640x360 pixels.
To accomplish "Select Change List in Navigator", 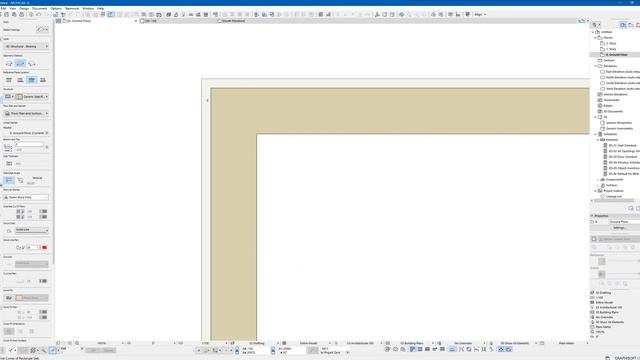I will tap(614, 197).
